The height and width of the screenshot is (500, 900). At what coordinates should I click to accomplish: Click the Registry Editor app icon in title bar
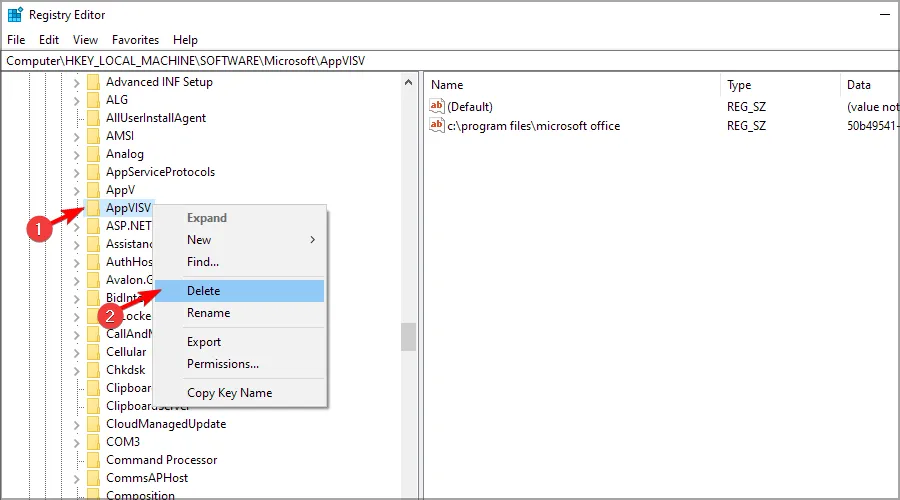[14, 15]
